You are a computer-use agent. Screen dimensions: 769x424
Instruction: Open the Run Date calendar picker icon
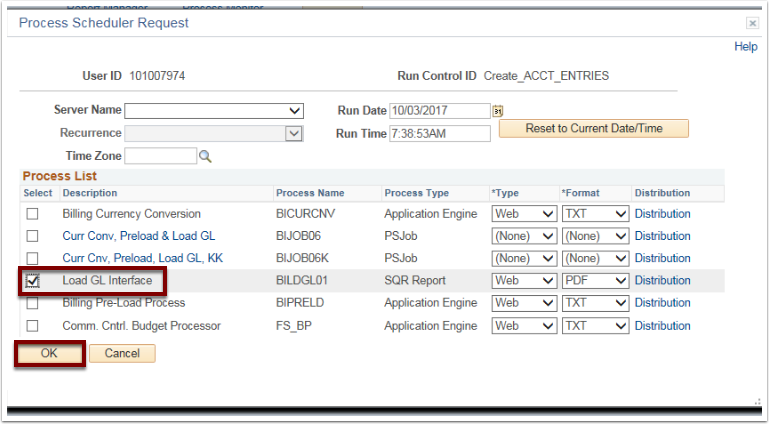point(498,111)
